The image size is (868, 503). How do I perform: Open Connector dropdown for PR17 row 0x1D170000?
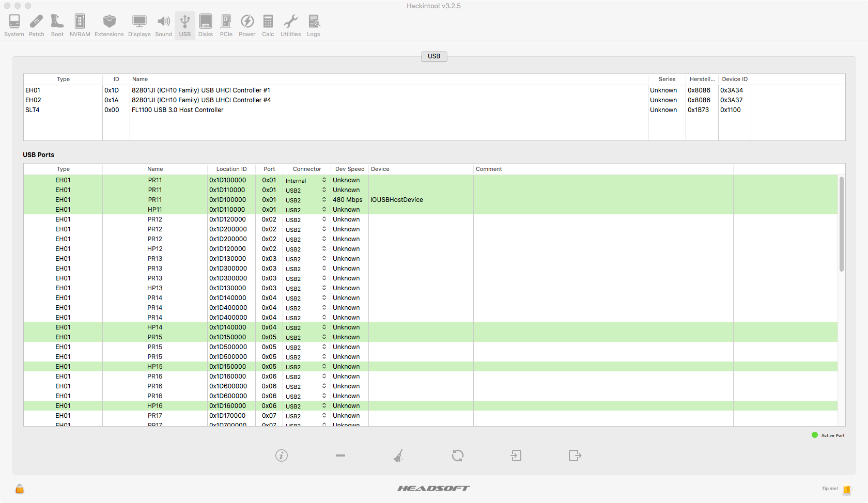click(306, 416)
